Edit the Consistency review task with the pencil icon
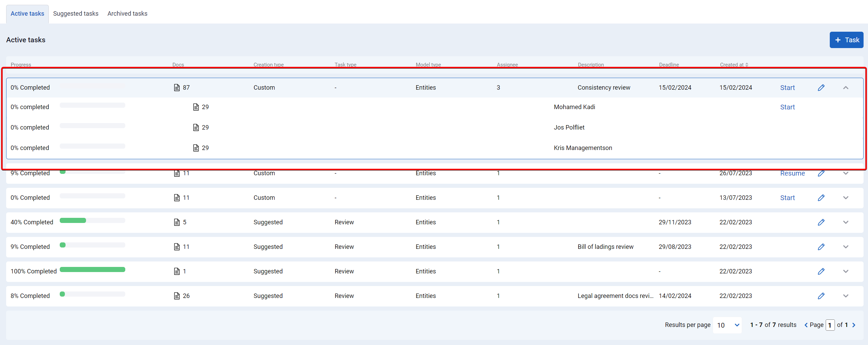Viewport: 868px width, 345px height. (821, 88)
